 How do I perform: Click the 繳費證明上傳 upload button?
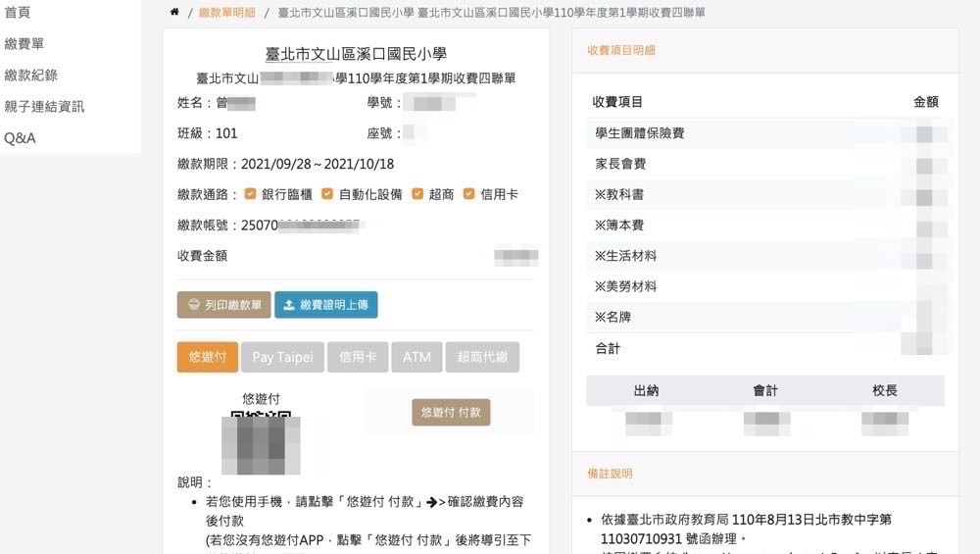[325, 305]
